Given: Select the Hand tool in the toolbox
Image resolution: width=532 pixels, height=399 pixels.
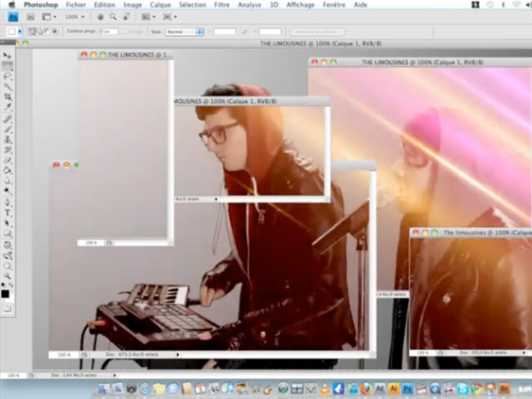Looking at the screenshot, I should [7, 266].
